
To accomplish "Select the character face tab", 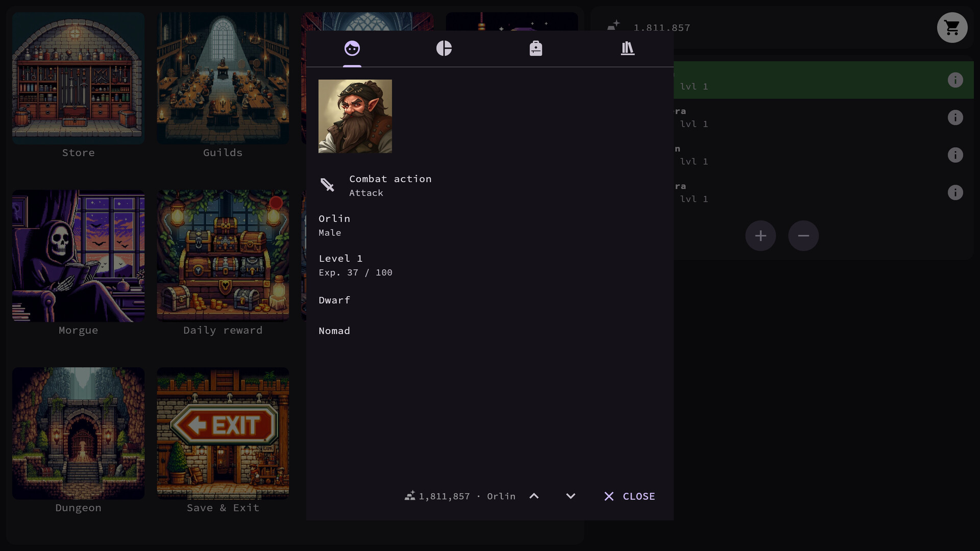I will coord(352,48).
